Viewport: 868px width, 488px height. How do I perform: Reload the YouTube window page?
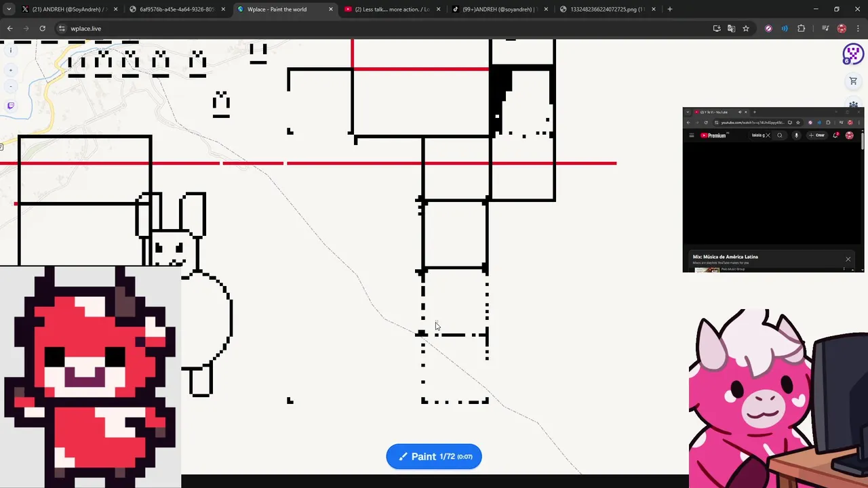pos(706,123)
